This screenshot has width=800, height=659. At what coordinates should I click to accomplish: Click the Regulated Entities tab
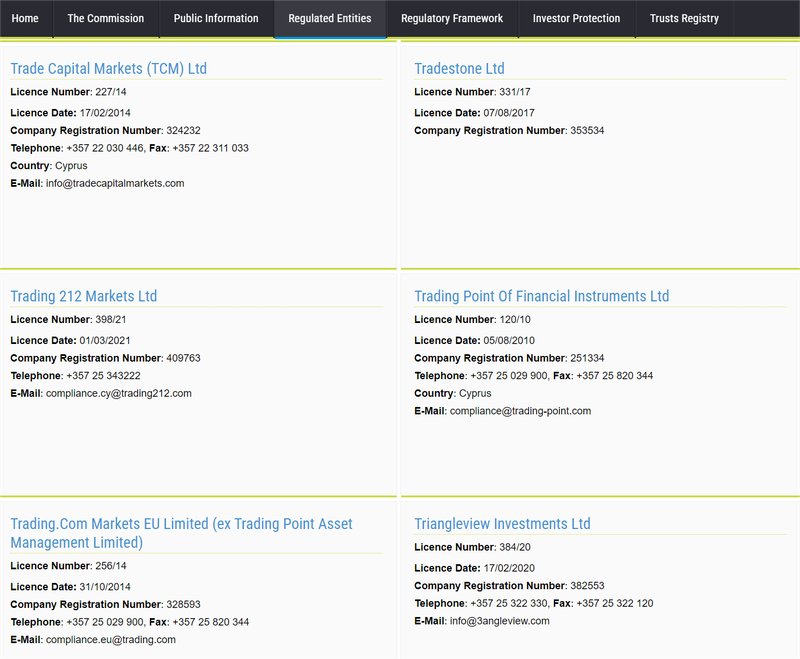click(330, 18)
